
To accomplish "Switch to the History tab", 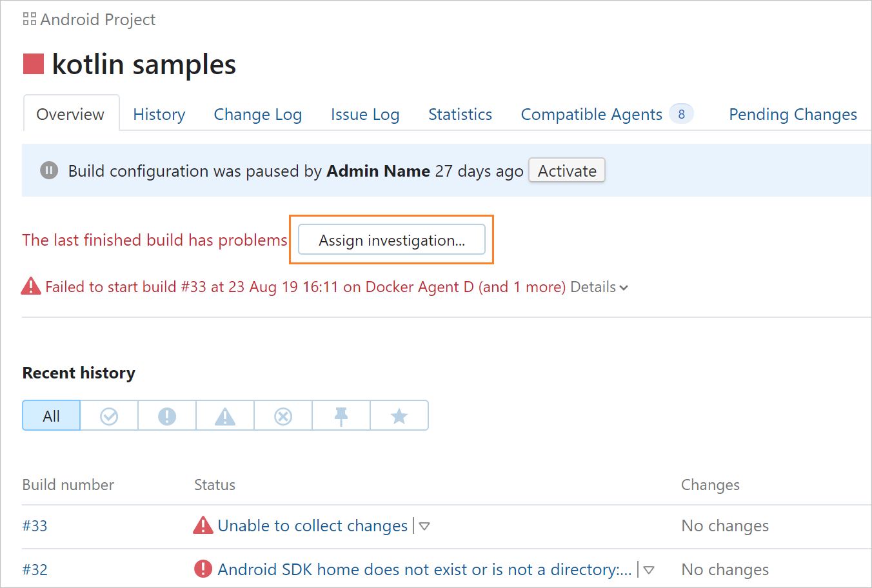I will (x=159, y=114).
